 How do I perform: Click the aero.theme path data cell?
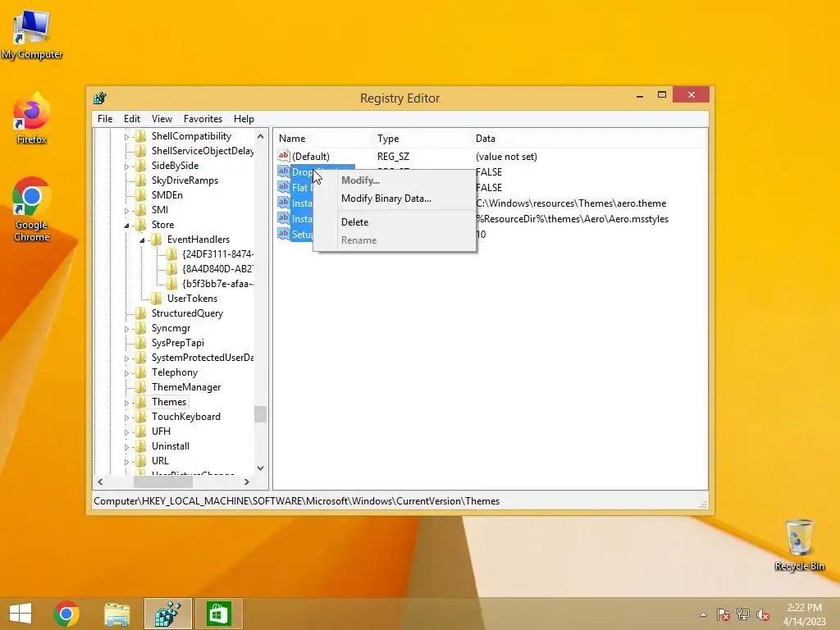[571, 203]
